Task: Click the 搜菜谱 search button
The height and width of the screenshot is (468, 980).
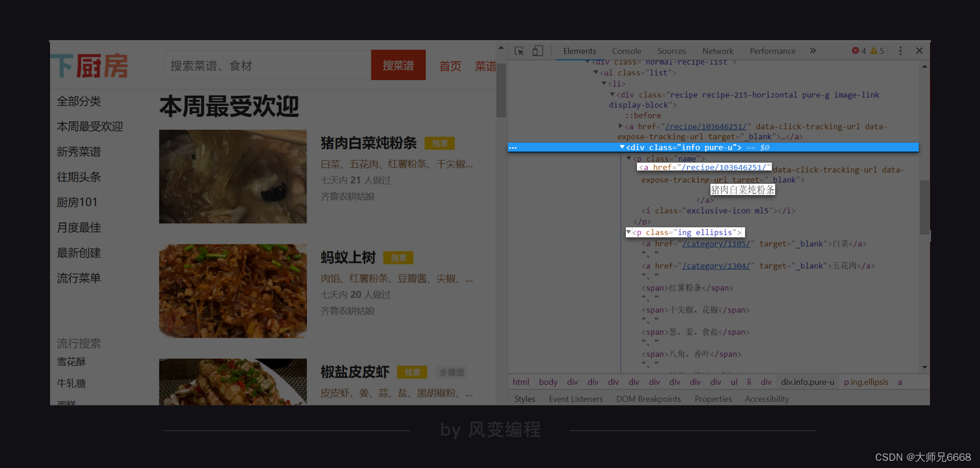Action: tap(398, 65)
